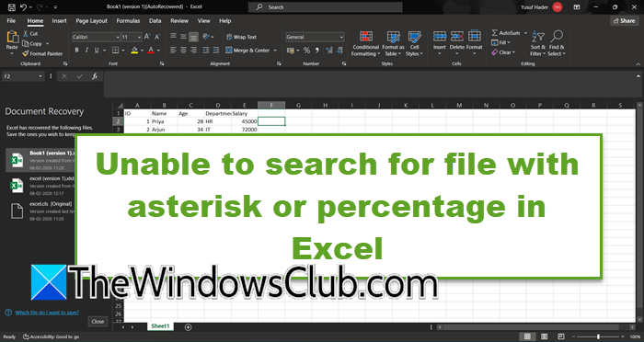Screen dimensions: 644x342
Task: Expand the Borders dropdown arrow
Action: pyautogui.click(x=124, y=50)
